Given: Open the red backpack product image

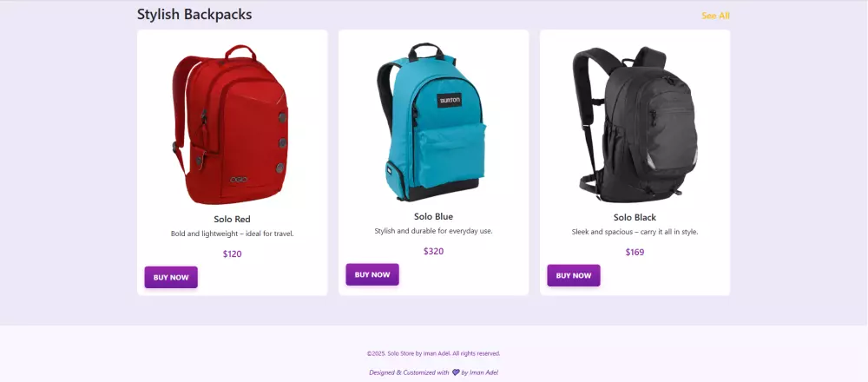Looking at the screenshot, I should coord(230,124).
